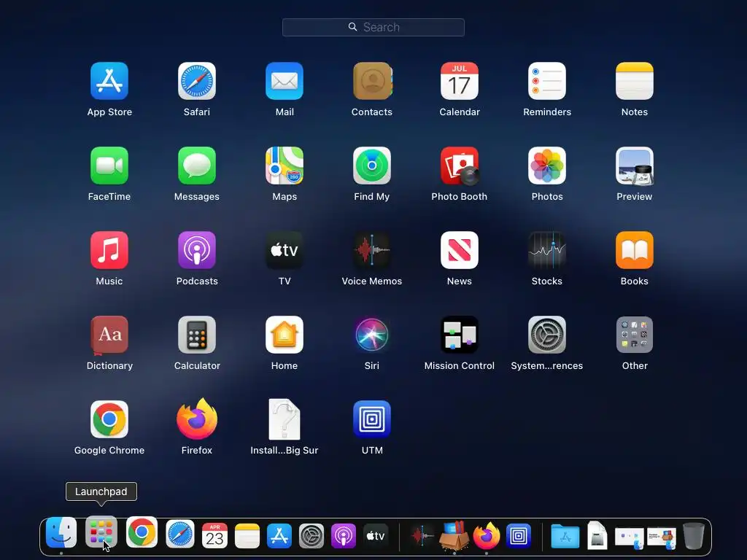
Task: Open Mission Control
Action: 460,335
